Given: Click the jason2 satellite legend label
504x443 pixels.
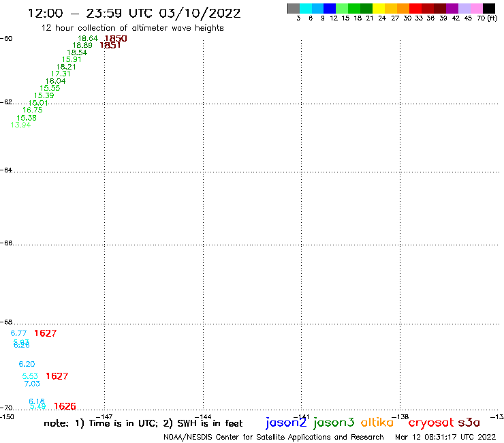Looking at the screenshot, I should pyautogui.click(x=286, y=423).
